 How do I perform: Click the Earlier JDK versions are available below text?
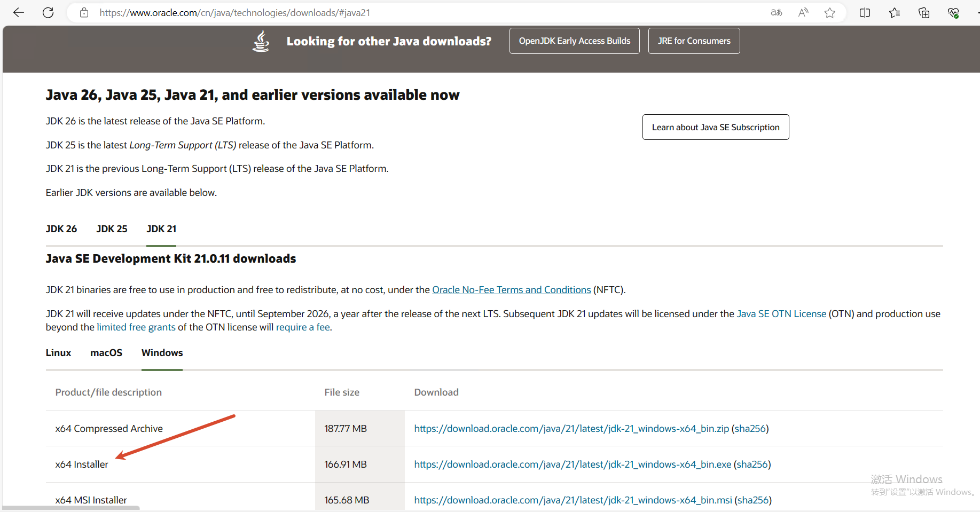click(x=131, y=193)
